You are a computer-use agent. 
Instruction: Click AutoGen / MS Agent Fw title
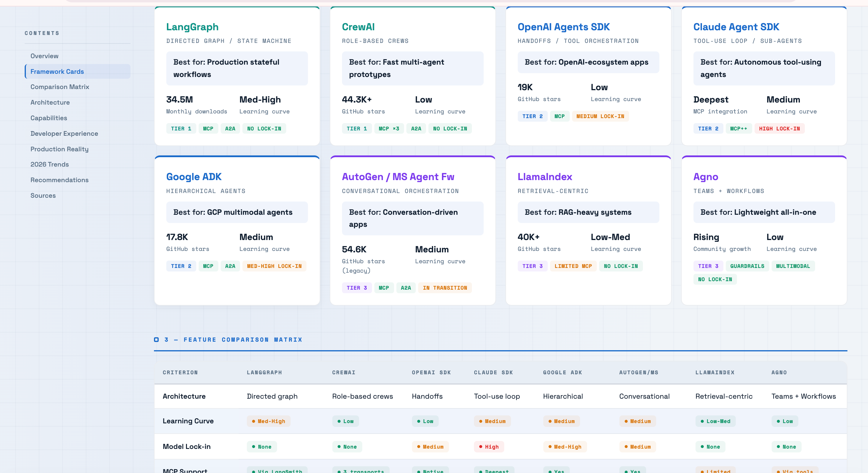(x=398, y=177)
